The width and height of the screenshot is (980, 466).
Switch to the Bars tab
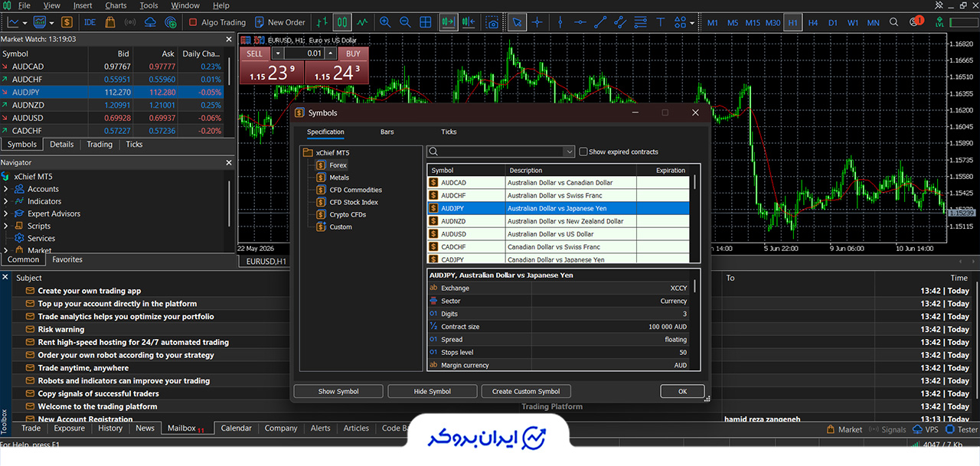click(387, 132)
